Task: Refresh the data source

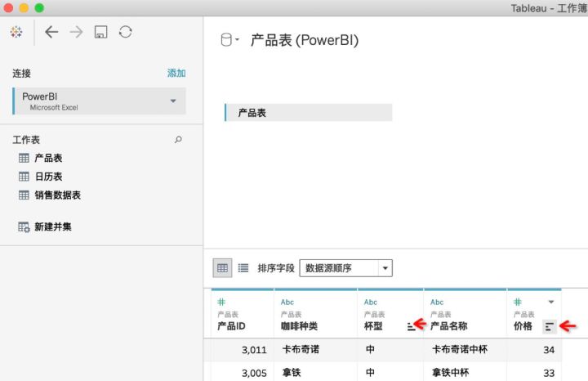Action: click(126, 32)
